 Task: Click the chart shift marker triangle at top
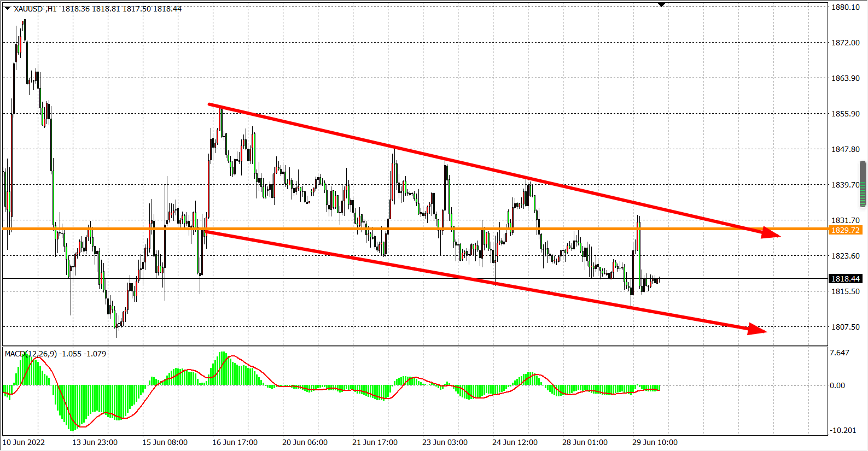click(661, 5)
